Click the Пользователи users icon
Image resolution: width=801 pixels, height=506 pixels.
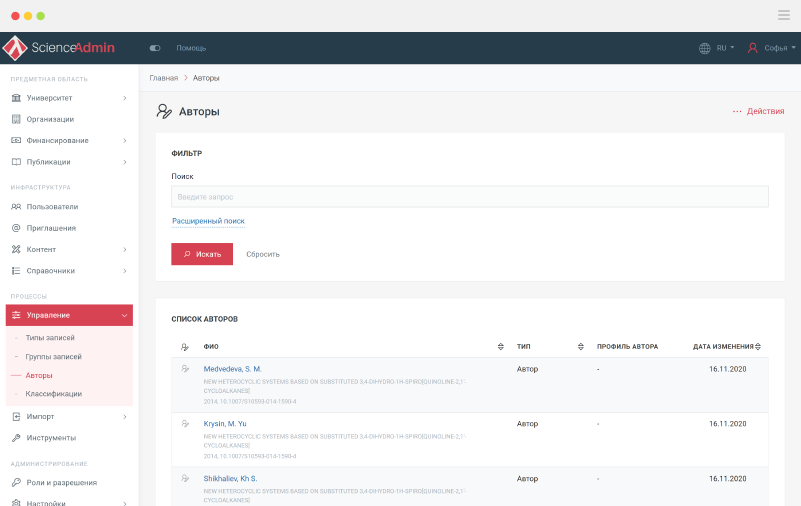16,207
